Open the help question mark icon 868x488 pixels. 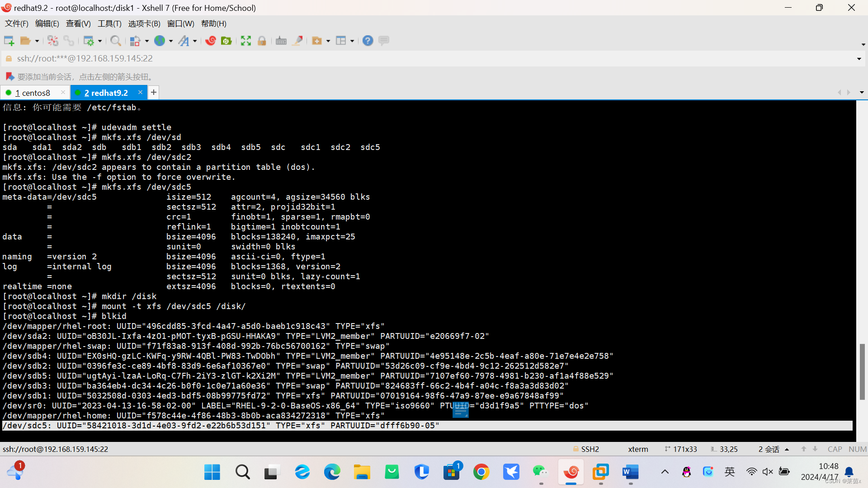click(x=368, y=41)
